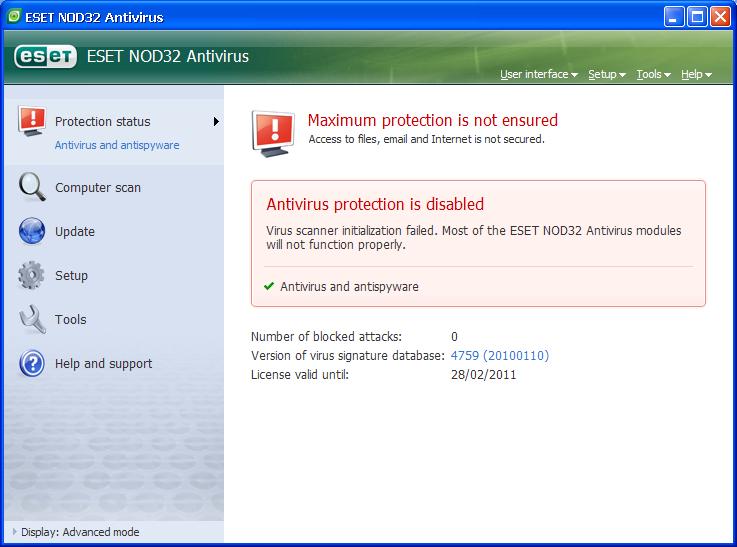737x547 pixels.
Task: Click the Update globe icon
Action: click(32, 231)
